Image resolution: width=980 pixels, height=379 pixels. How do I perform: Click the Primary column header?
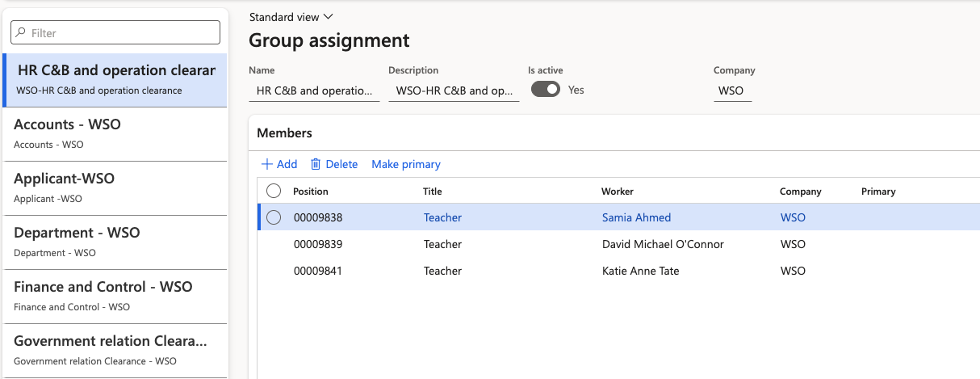pyautogui.click(x=878, y=192)
